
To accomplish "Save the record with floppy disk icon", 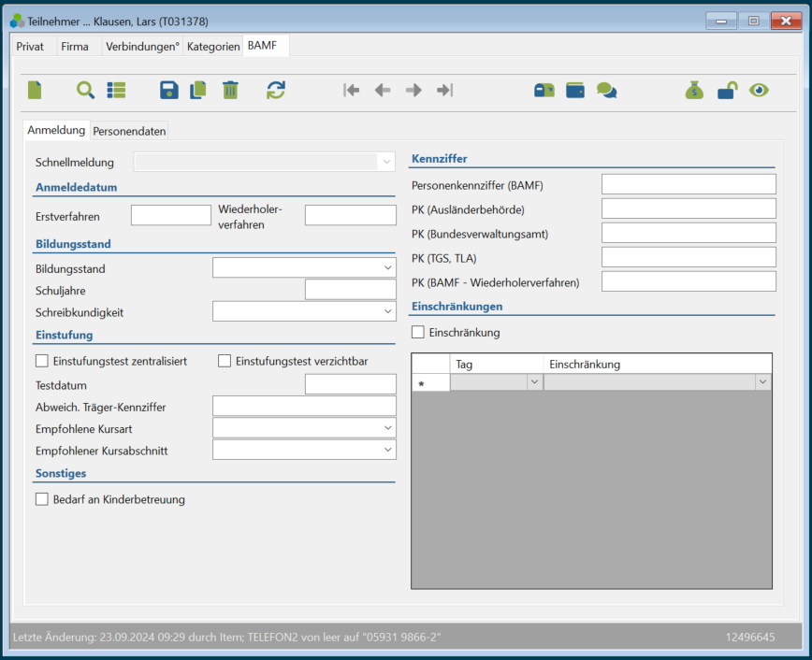I will click(168, 90).
